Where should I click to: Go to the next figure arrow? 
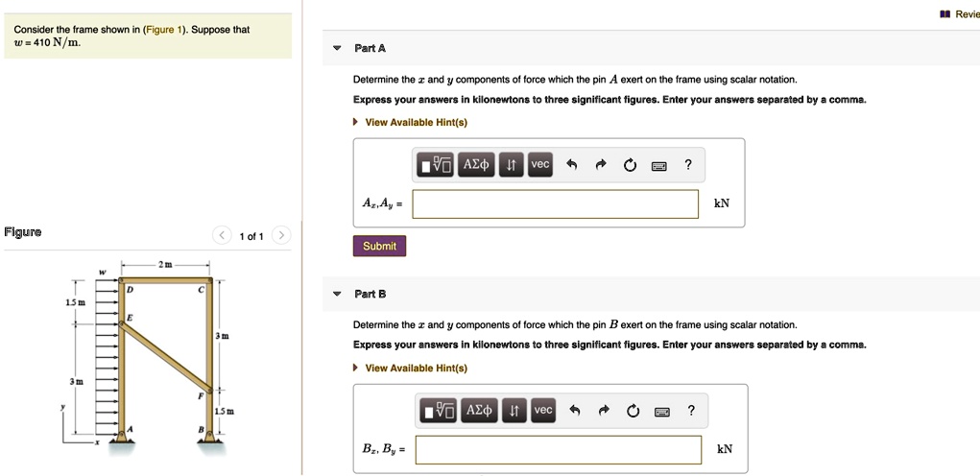280,235
